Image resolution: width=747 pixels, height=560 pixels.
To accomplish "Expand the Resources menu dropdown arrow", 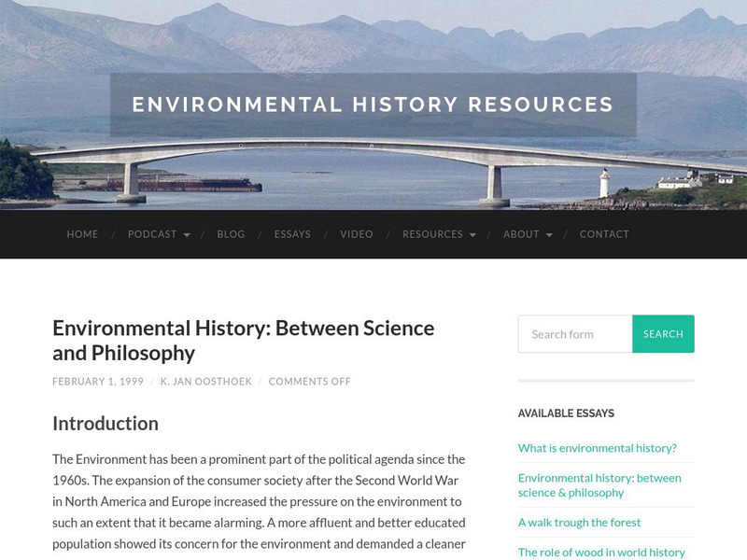I will 472,235.
